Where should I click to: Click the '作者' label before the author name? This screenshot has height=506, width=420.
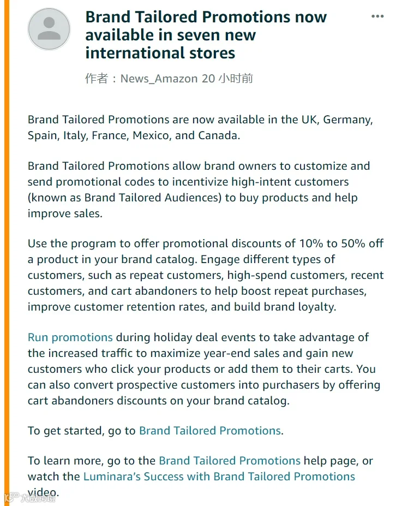coord(97,79)
